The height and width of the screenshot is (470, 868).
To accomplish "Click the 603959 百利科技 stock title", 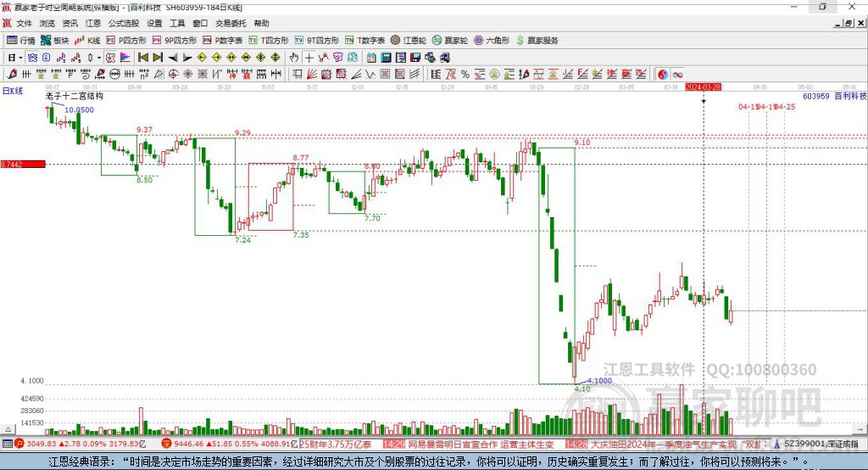I will pyautogui.click(x=834, y=96).
